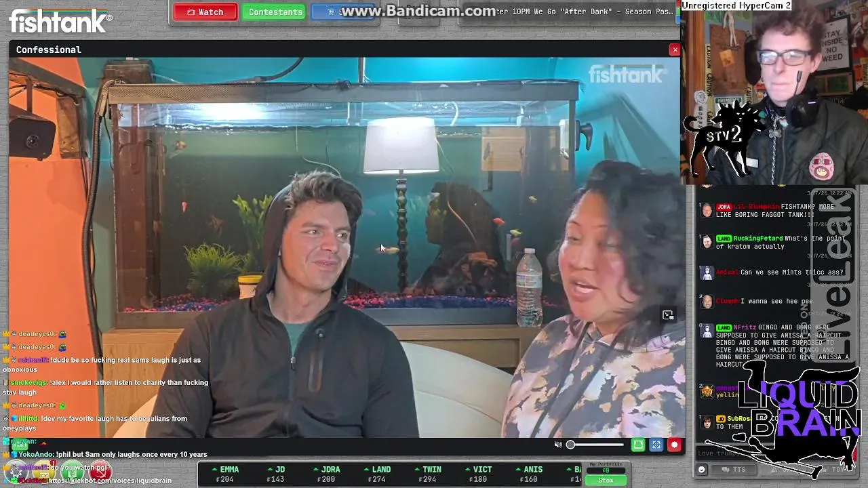Mute the stream volume speaker icon
Viewport: 868px width, 488px height.
(558, 445)
